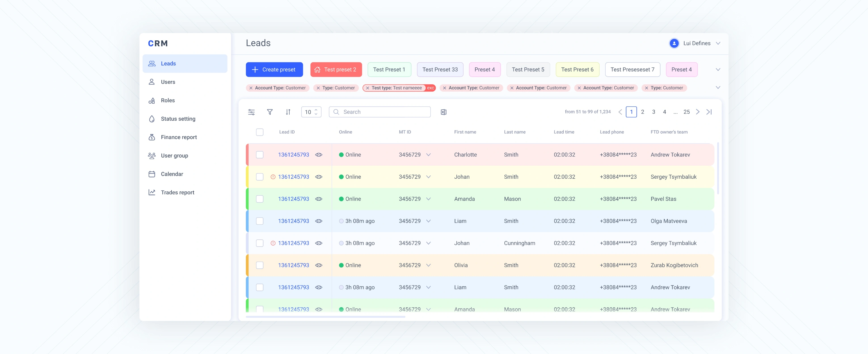Tick the select-all checkbox in header

[x=260, y=132]
